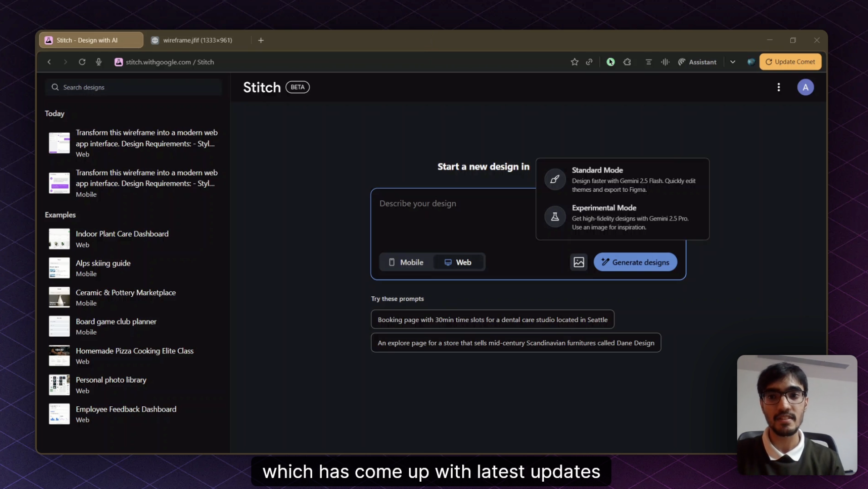Image resolution: width=868 pixels, height=489 pixels.
Task: Switch design target to Mobile
Action: coord(406,262)
